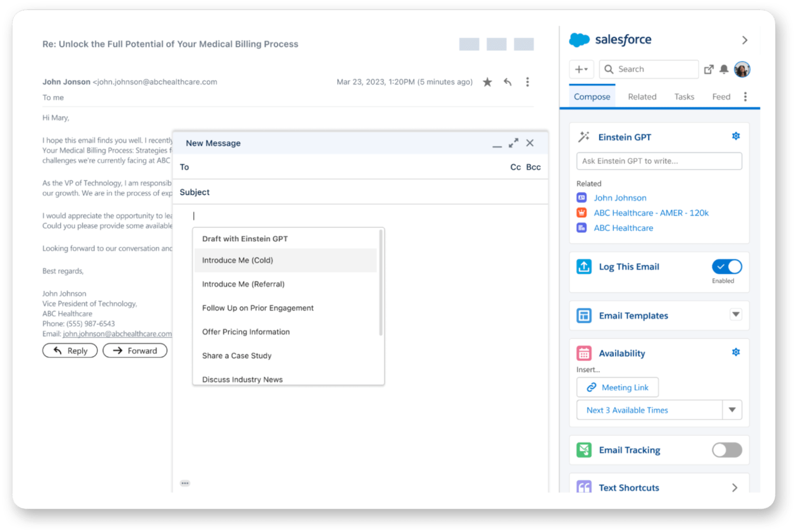795x532 pixels.
Task: Click the Text Shortcuts icon
Action: 584,487
